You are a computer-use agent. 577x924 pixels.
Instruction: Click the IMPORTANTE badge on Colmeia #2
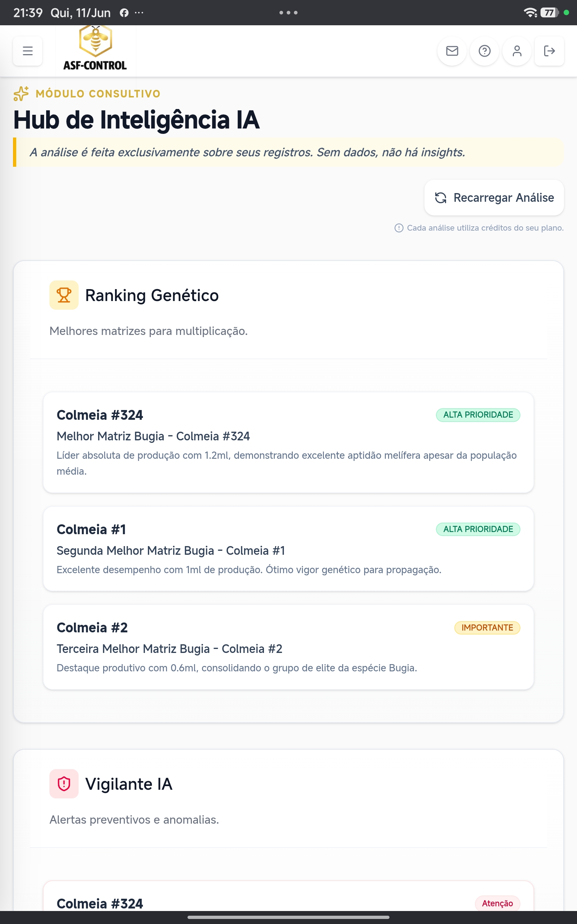click(487, 628)
